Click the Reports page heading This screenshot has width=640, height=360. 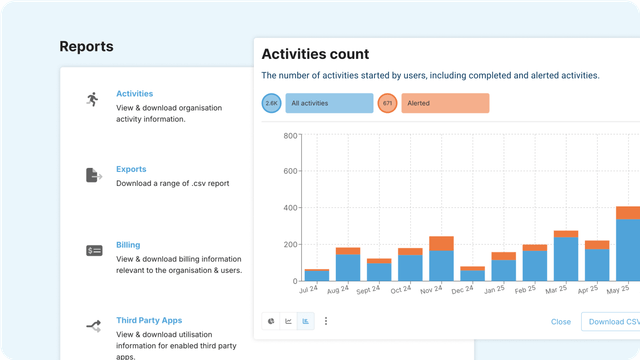[87, 46]
